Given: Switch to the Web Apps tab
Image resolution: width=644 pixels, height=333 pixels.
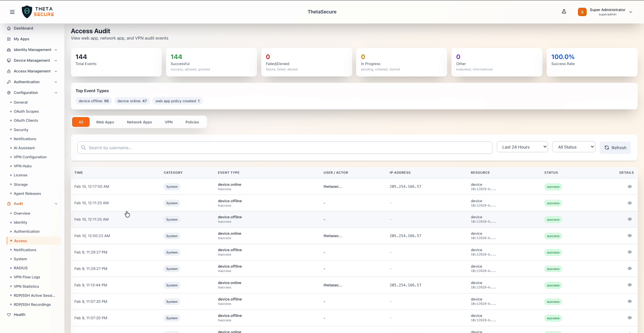Looking at the screenshot, I should pyautogui.click(x=105, y=122).
